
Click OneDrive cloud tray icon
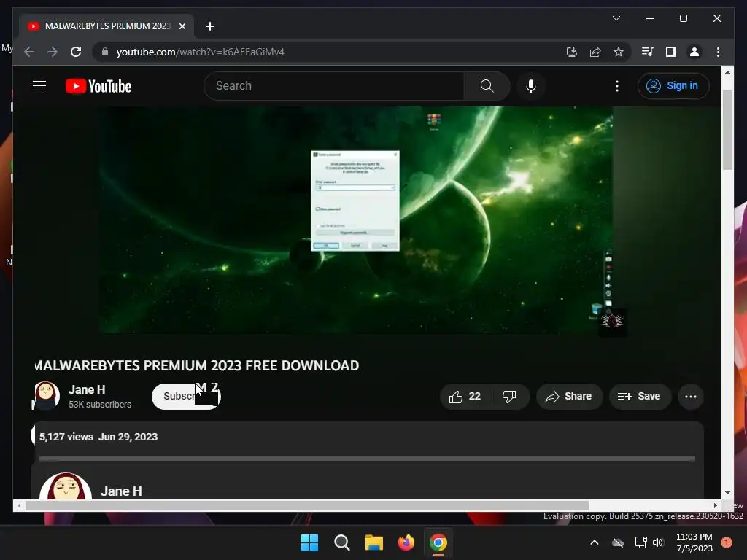[x=618, y=542]
